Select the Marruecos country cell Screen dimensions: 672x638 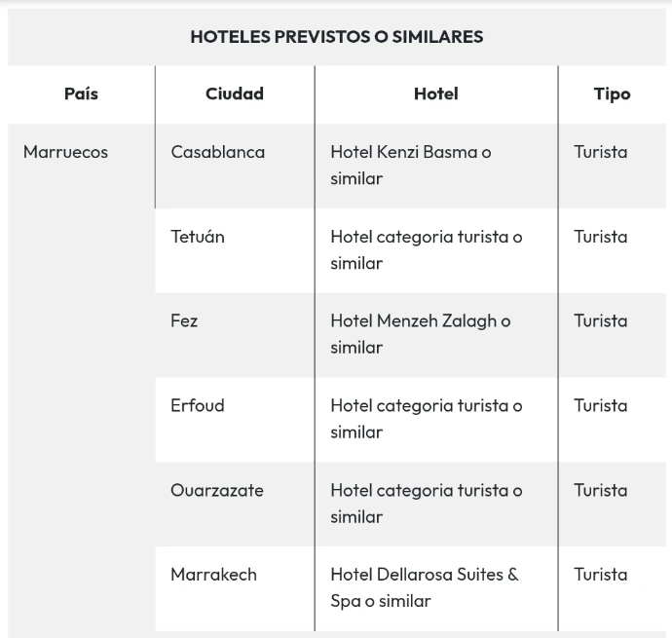pos(65,152)
